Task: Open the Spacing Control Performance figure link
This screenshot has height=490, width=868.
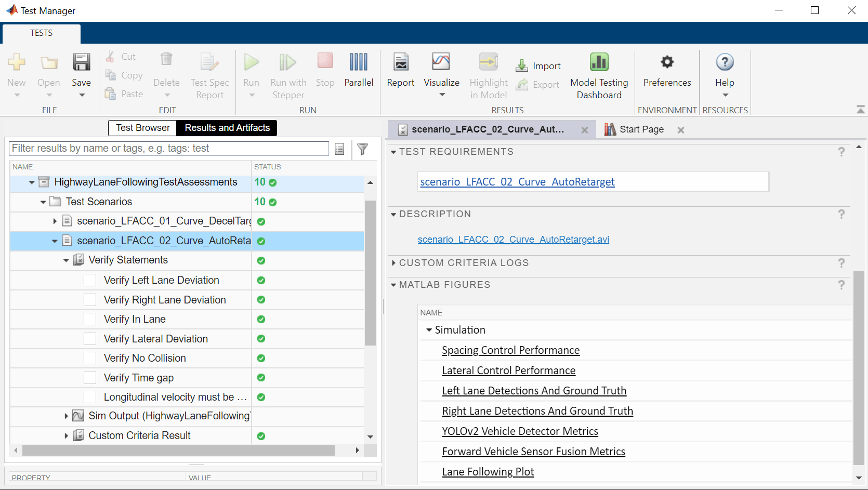Action: 510,350
